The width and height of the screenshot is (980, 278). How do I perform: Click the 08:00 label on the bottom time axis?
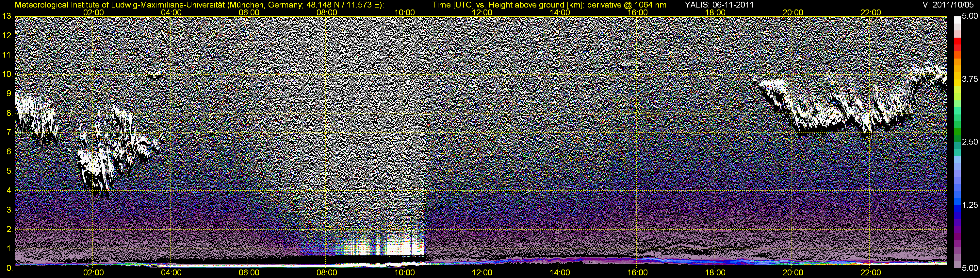327,273
